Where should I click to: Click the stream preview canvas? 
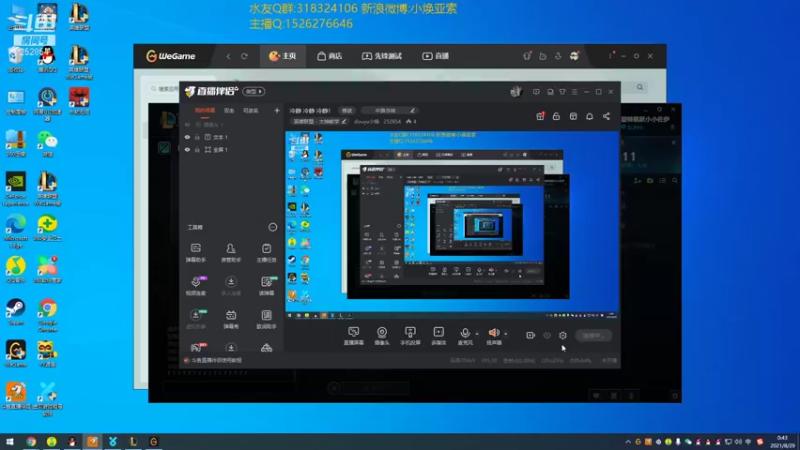[452, 226]
